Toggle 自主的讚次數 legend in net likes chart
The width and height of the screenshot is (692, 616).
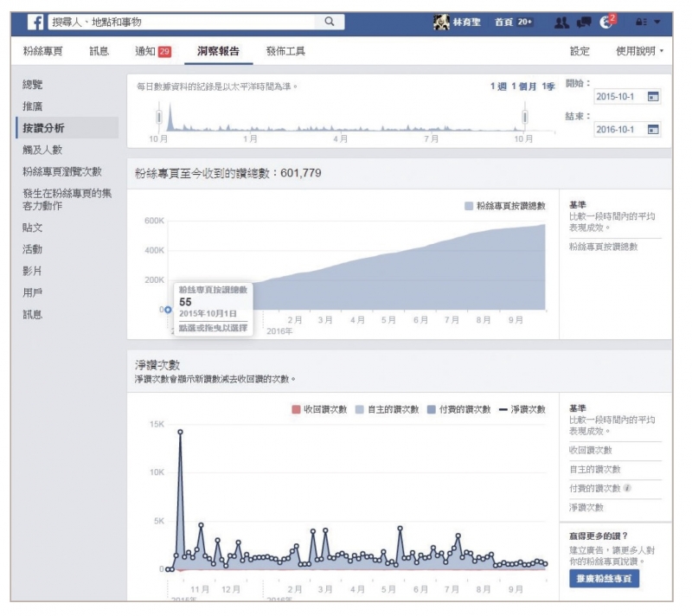point(387,409)
